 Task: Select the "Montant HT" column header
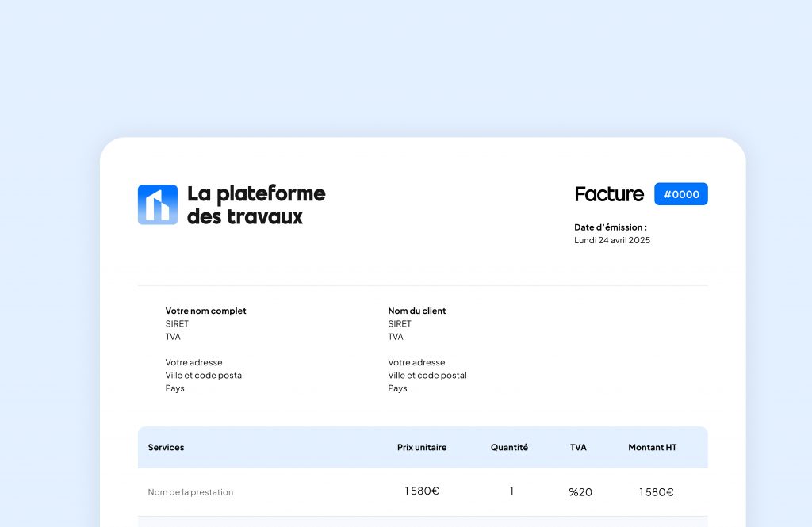pos(652,447)
